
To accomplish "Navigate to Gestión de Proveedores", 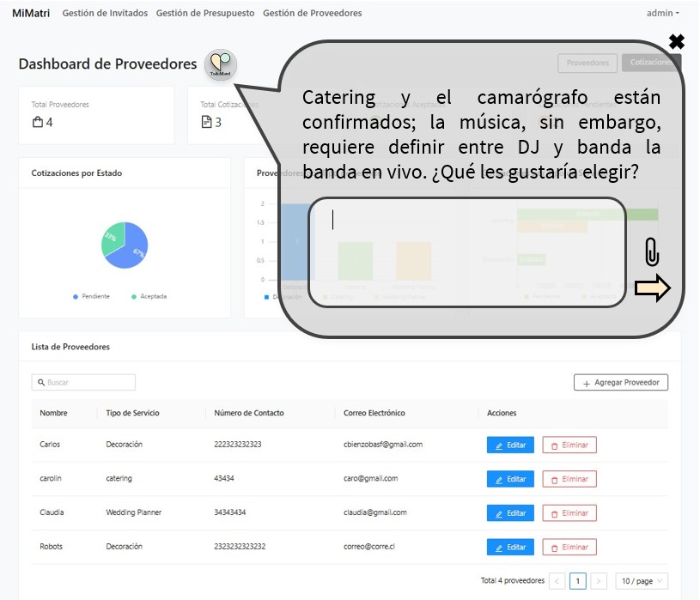I will [312, 13].
